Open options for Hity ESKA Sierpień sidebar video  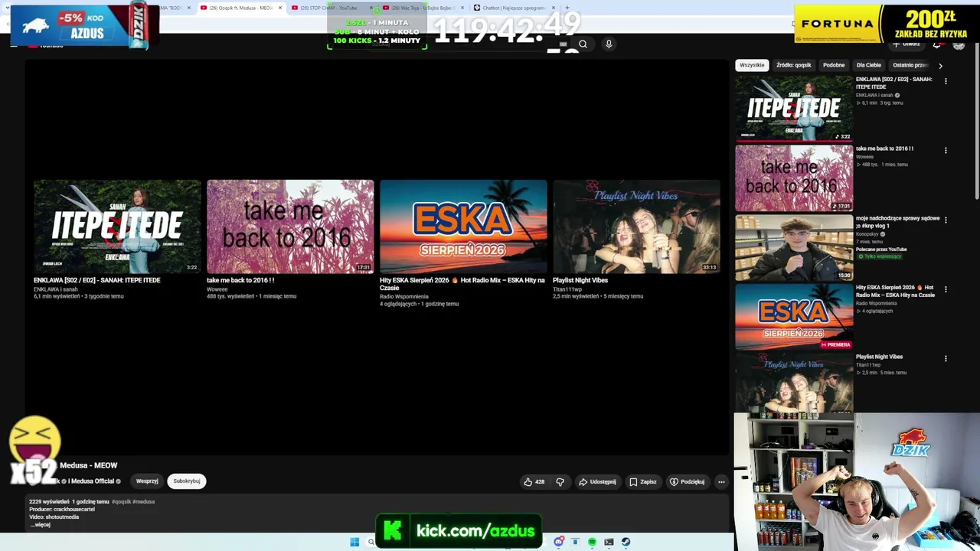point(946,289)
